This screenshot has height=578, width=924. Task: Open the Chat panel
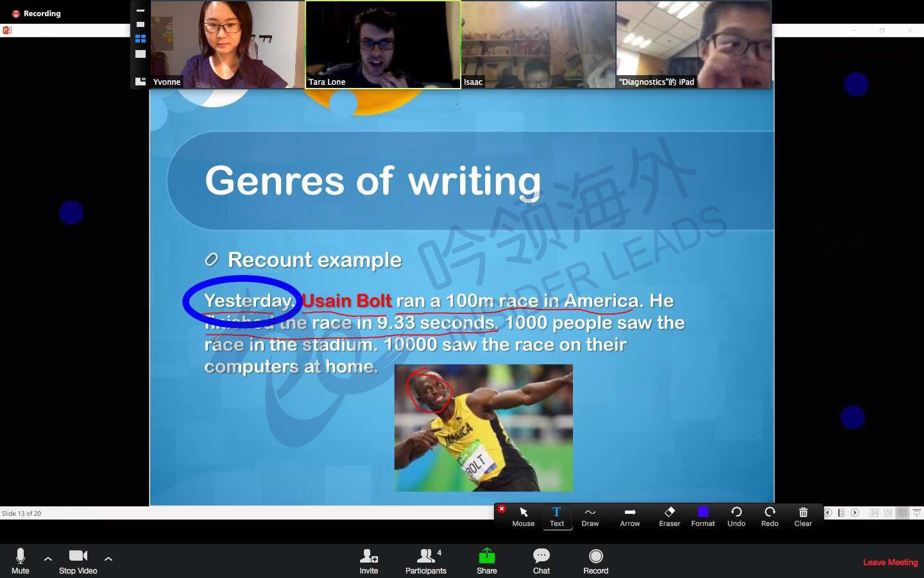pos(541,560)
